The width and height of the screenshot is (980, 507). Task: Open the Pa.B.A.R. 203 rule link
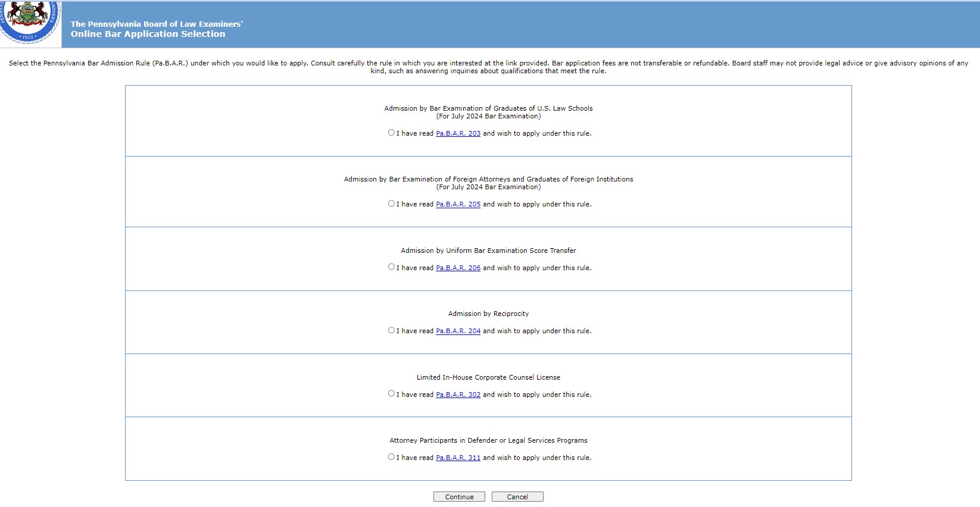(x=458, y=134)
